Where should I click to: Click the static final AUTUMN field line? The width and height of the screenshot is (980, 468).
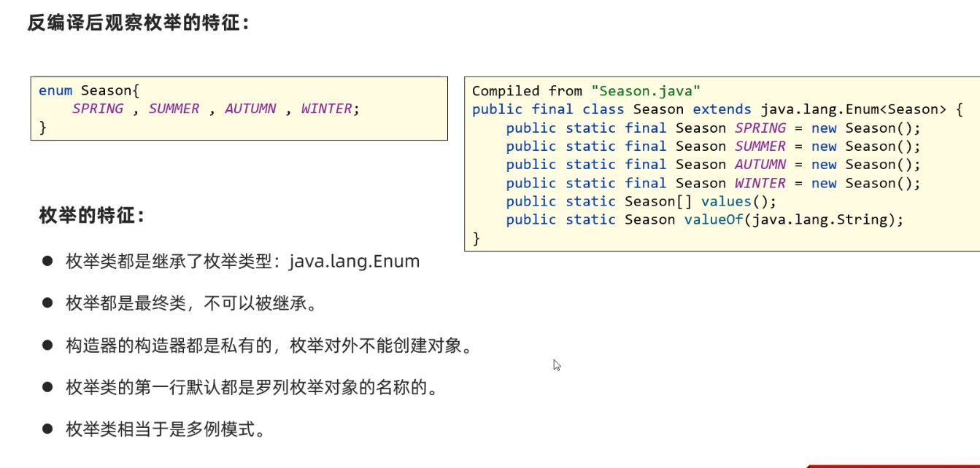(713, 165)
